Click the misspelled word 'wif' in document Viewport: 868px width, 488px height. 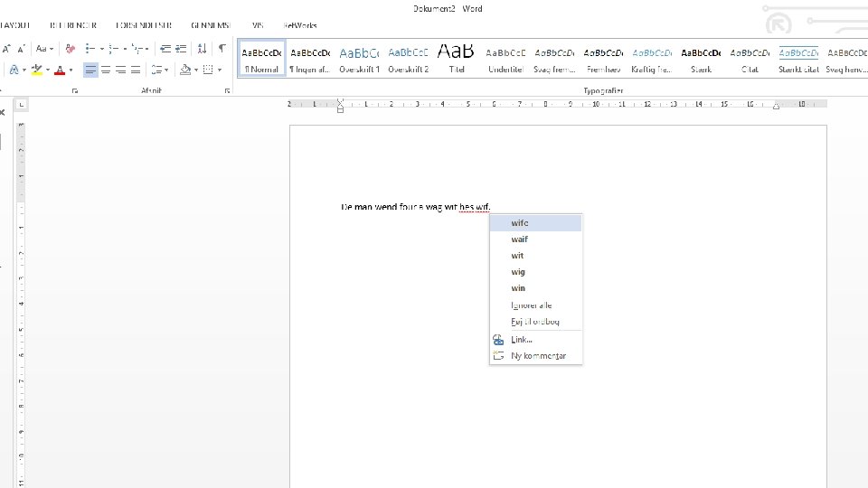[x=482, y=207]
